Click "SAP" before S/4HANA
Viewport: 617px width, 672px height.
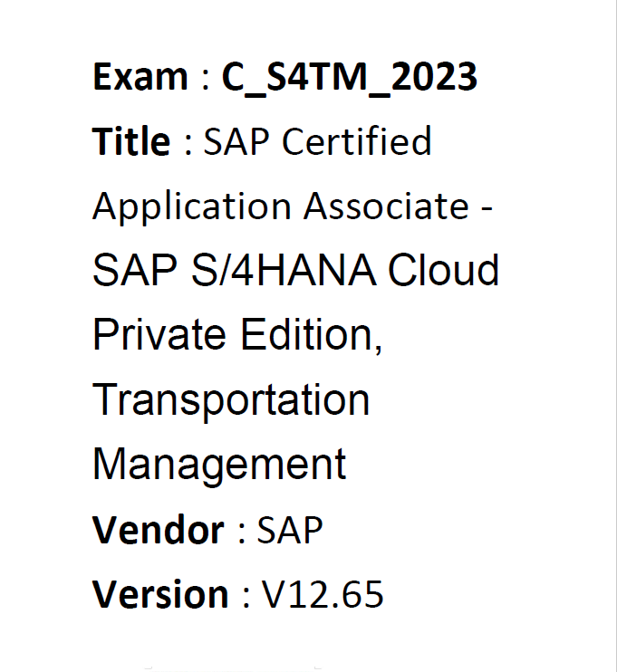pyautogui.click(x=135, y=270)
